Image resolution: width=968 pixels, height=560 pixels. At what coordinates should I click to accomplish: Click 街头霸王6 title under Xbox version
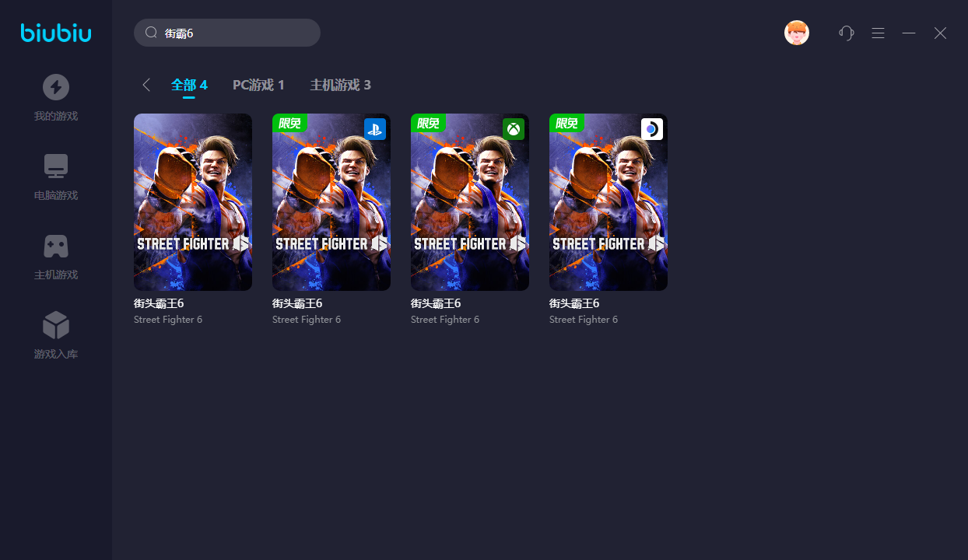coord(436,303)
